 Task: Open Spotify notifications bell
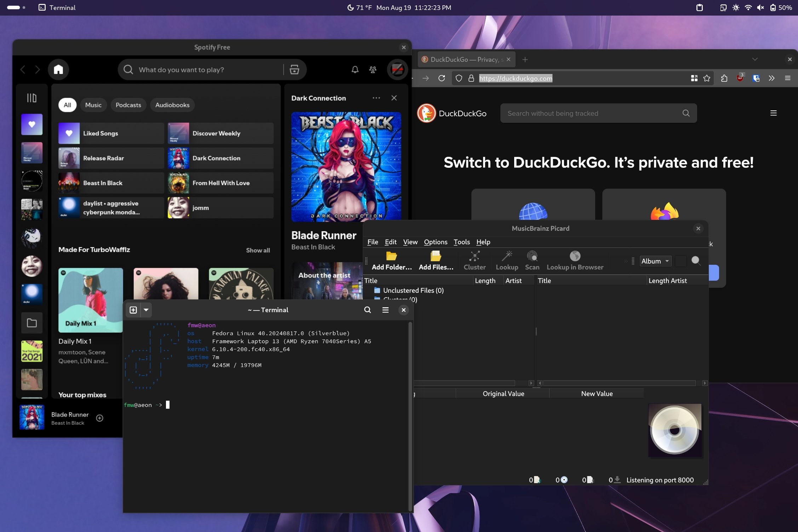tap(355, 69)
